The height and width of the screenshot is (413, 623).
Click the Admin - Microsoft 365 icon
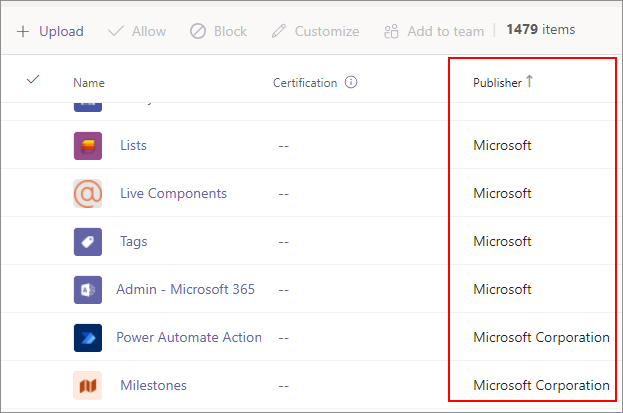pos(88,290)
